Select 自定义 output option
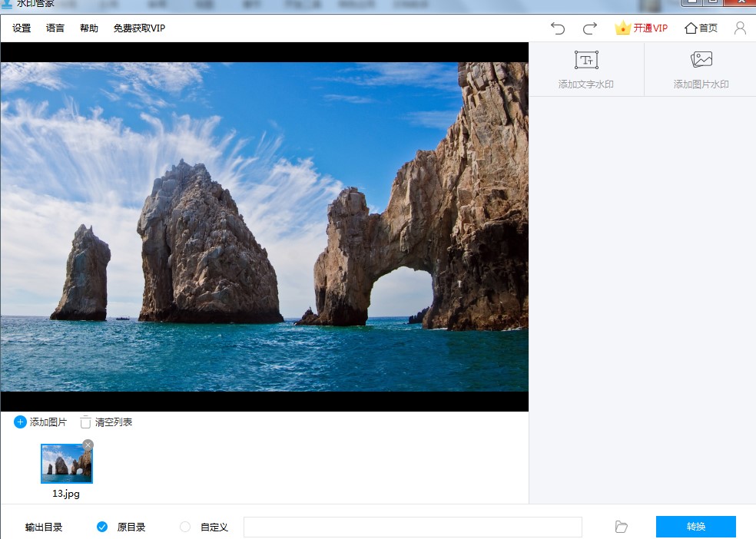This screenshot has width=756, height=539. coord(204,527)
